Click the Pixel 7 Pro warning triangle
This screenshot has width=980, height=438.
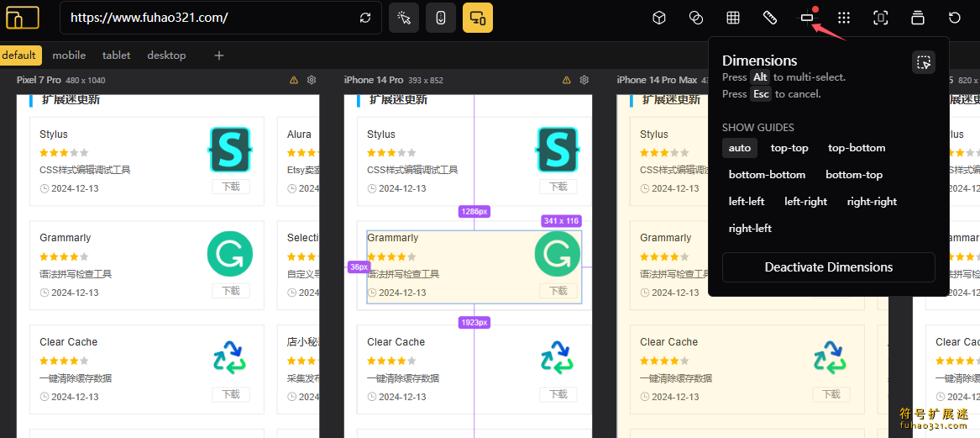pyautogui.click(x=294, y=80)
